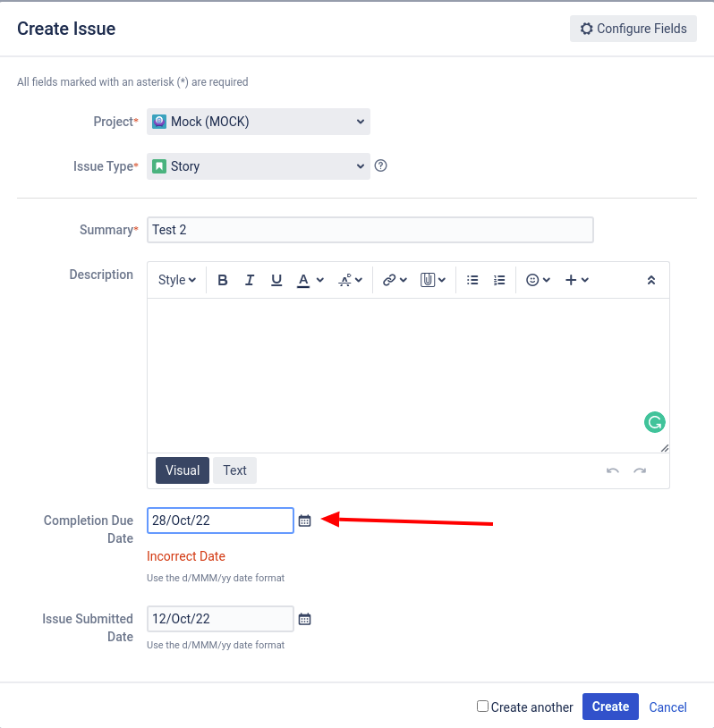Apply bold formatting in description toolbar
Screen dimensions: 714x728
click(x=223, y=280)
